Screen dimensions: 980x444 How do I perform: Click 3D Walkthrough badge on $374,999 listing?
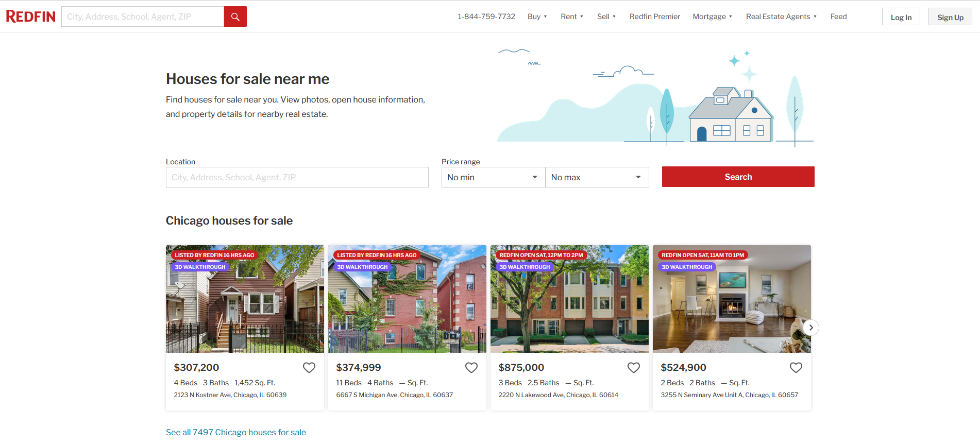point(362,267)
